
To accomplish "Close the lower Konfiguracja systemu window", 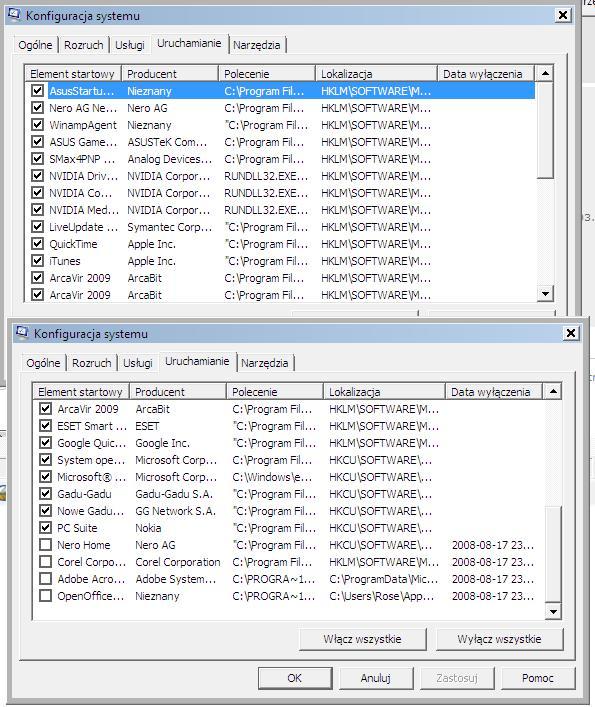I will point(571,333).
